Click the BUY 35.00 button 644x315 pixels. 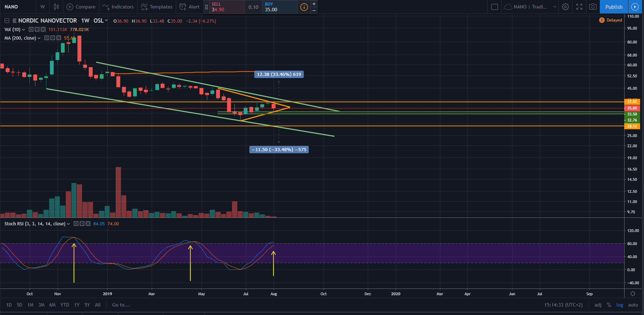click(x=280, y=7)
